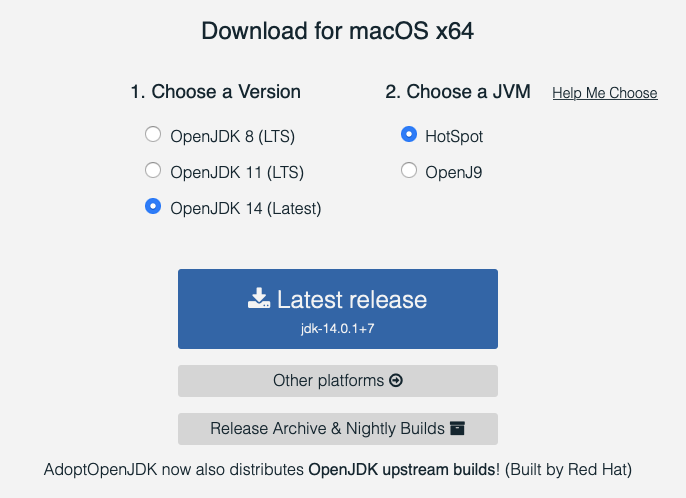
Task: Click the Download for macOS x64 heading
Action: tap(337, 31)
